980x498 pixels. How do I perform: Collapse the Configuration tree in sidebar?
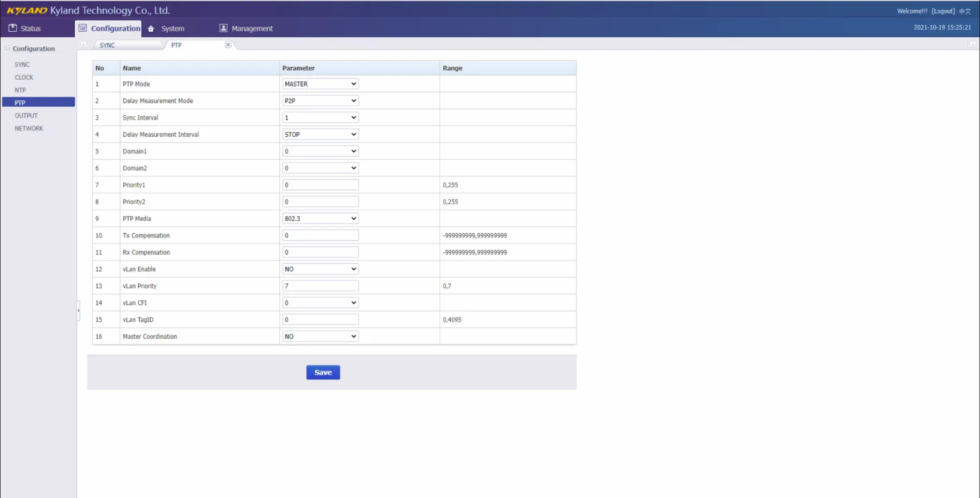(8, 48)
